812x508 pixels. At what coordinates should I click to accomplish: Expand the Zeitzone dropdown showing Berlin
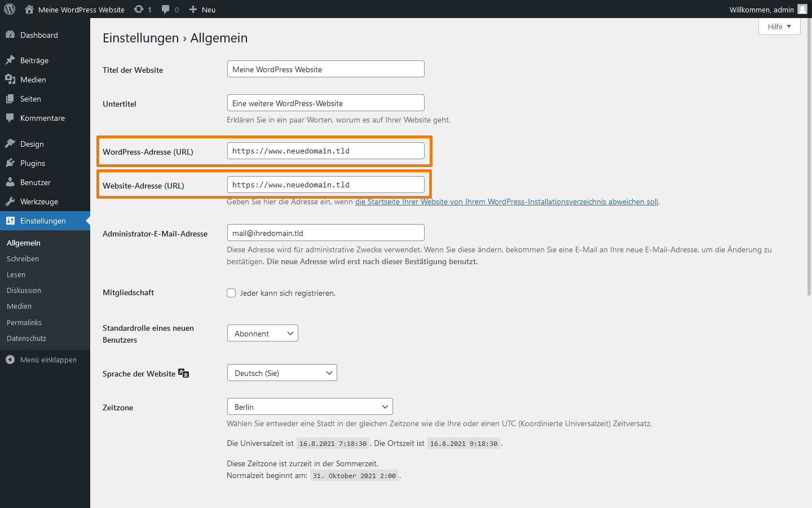310,406
